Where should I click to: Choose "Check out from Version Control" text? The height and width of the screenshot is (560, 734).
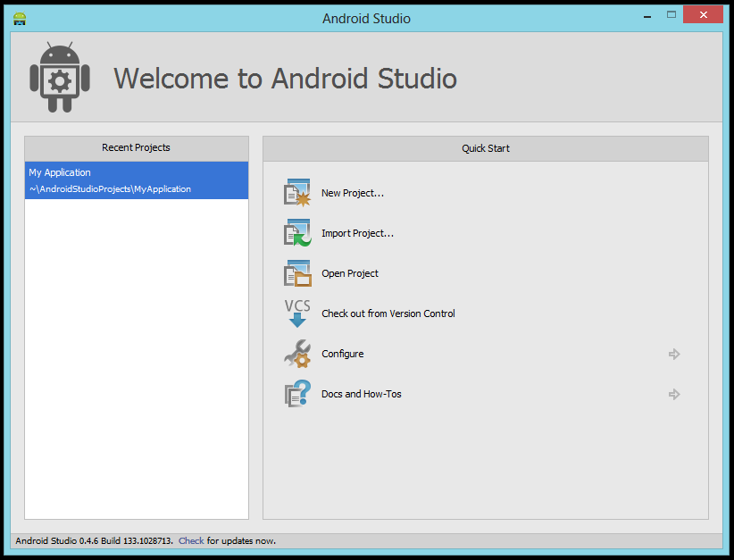click(388, 313)
